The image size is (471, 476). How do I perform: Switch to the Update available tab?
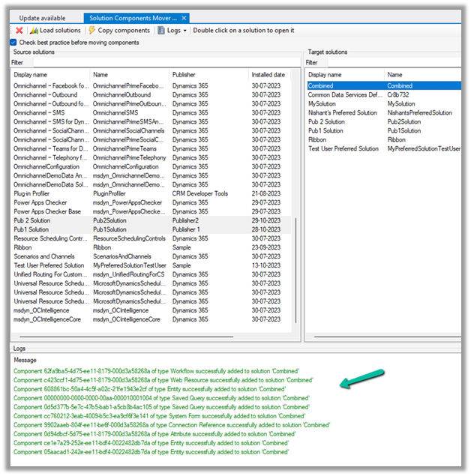42,17
